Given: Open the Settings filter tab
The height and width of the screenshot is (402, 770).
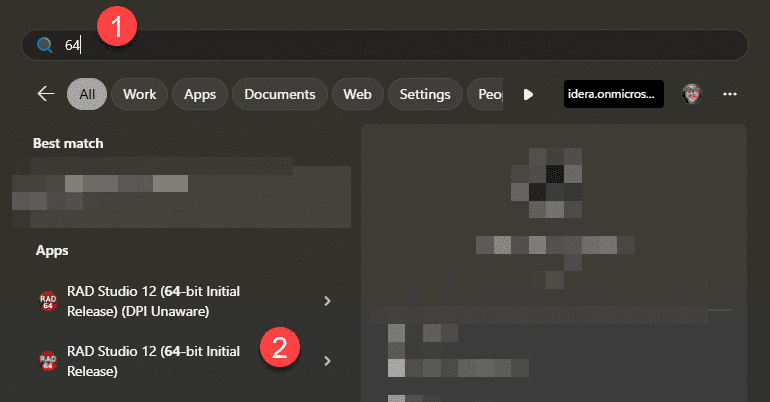Looking at the screenshot, I should click(425, 94).
